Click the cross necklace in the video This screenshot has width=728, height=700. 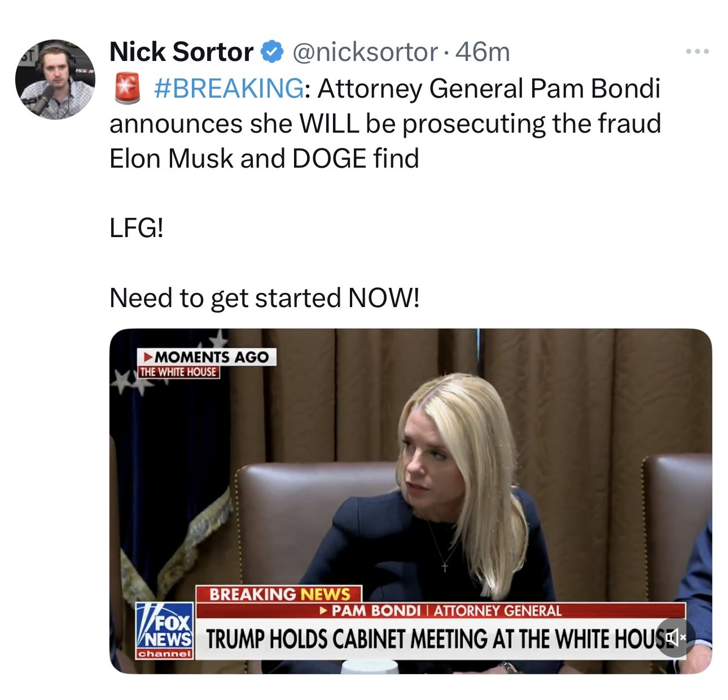pyautogui.click(x=445, y=565)
